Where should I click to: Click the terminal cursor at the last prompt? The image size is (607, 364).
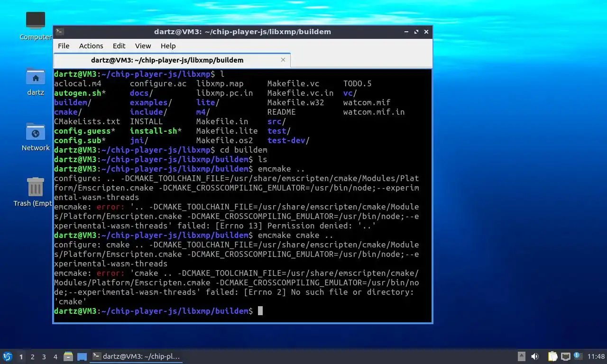click(260, 311)
